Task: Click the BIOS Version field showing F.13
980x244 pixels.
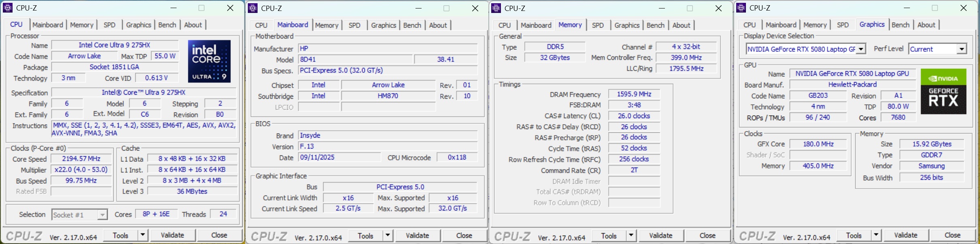Action: click(387, 146)
